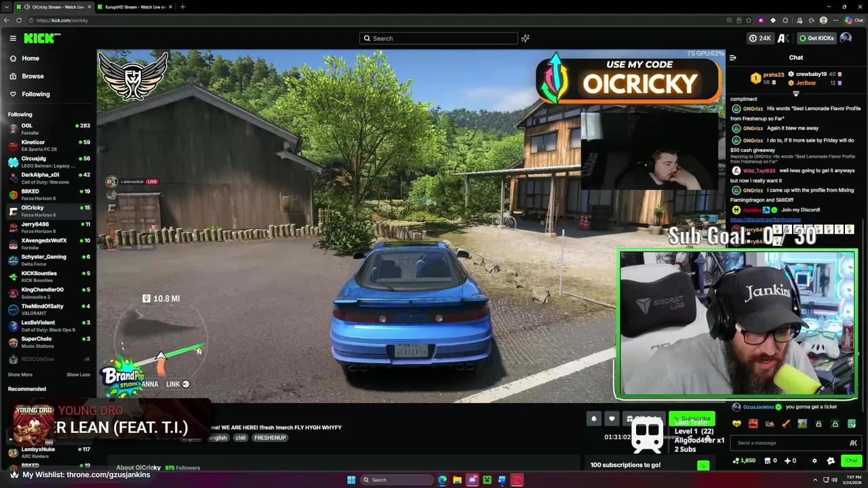Expand following list with Show More
The width and height of the screenshot is (868, 488).
[x=20, y=375]
